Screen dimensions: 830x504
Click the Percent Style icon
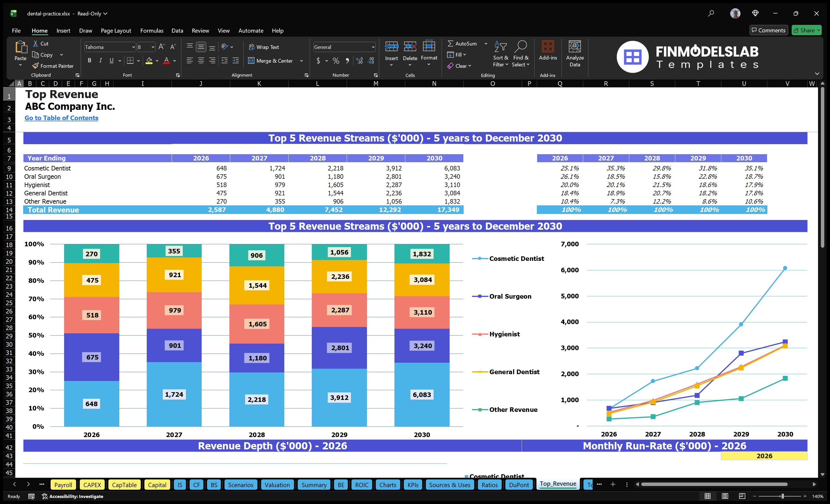pyautogui.click(x=335, y=61)
